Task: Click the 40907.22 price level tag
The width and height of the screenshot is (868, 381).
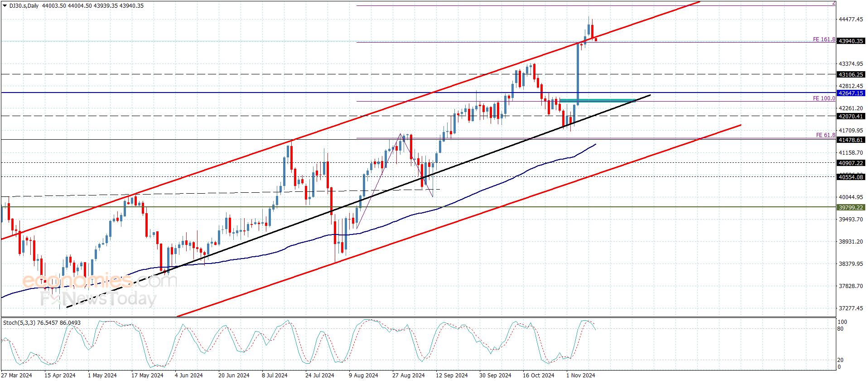Action: [x=851, y=163]
